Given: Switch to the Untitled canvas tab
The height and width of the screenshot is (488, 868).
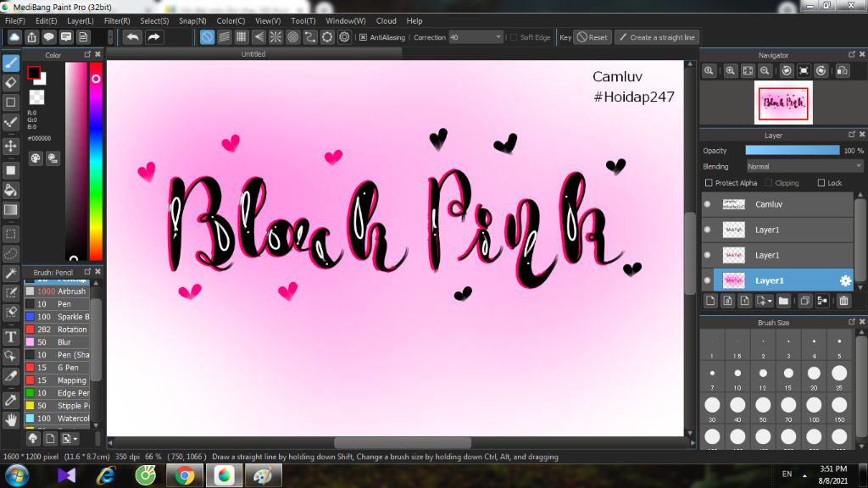Looking at the screenshot, I should coord(253,53).
